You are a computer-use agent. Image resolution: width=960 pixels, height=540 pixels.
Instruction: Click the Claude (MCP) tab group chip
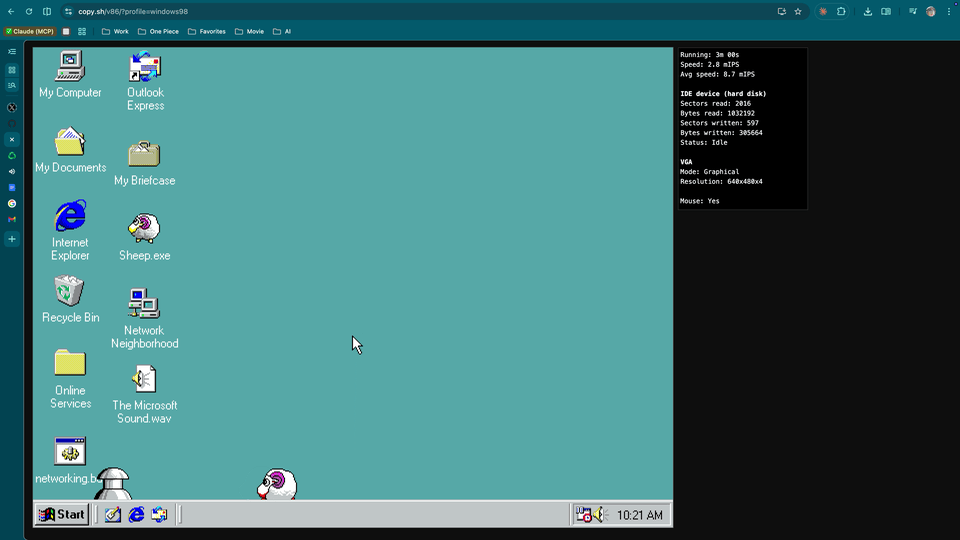(x=29, y=31)
